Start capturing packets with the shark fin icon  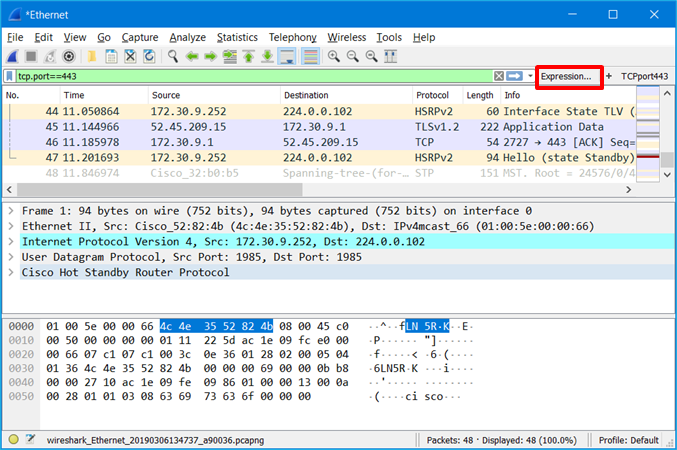[x=13, y=56]
